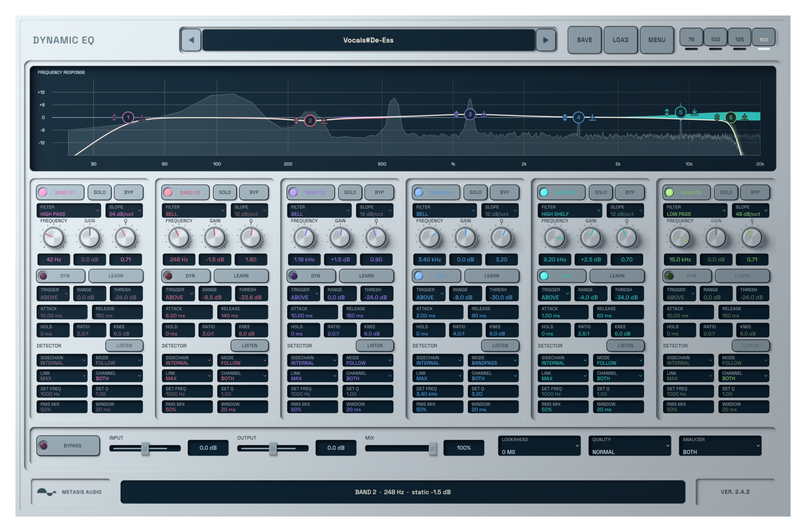
Task: Click LEARN on Band 04
Action: coord(491,275)
